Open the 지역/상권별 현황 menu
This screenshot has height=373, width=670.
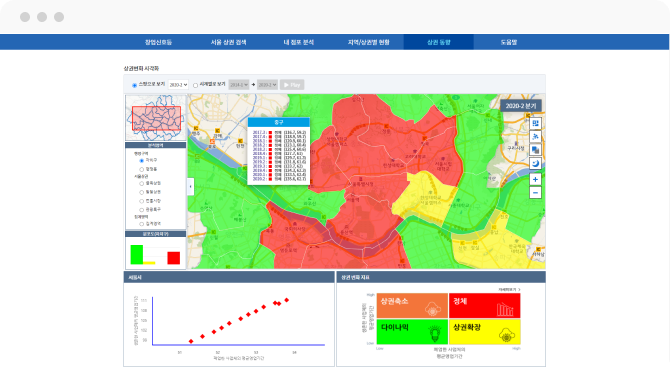pos(368,42)
